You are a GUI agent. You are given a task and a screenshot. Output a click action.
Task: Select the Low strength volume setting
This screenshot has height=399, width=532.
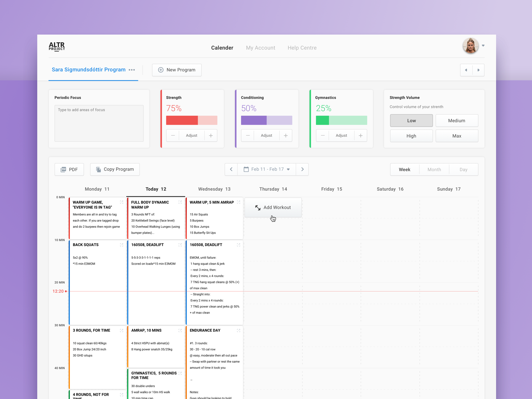click(x=411, y=120)
